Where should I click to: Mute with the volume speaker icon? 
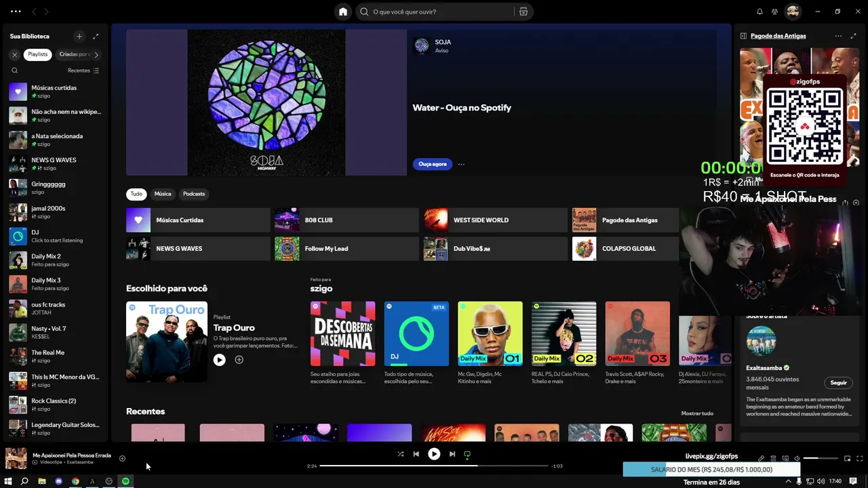pyautogui.click(x=797, y=459)
